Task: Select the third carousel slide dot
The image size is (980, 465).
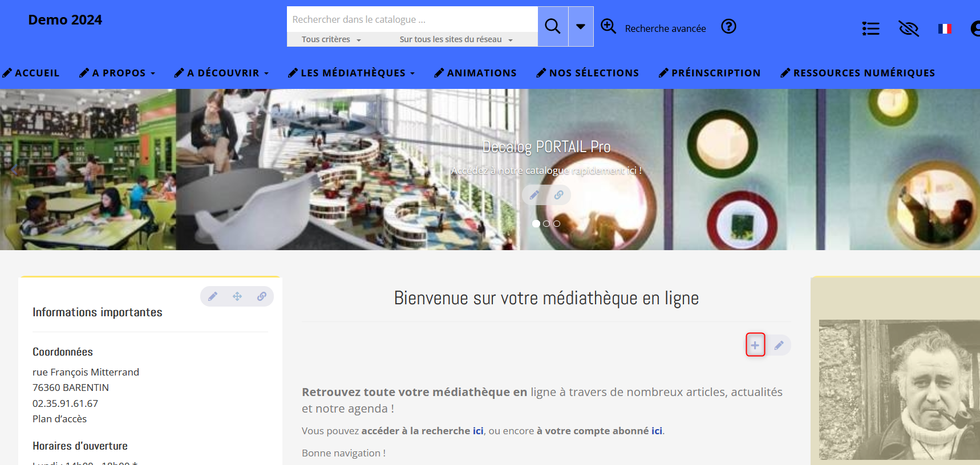Action: click(x=557, y=224)
